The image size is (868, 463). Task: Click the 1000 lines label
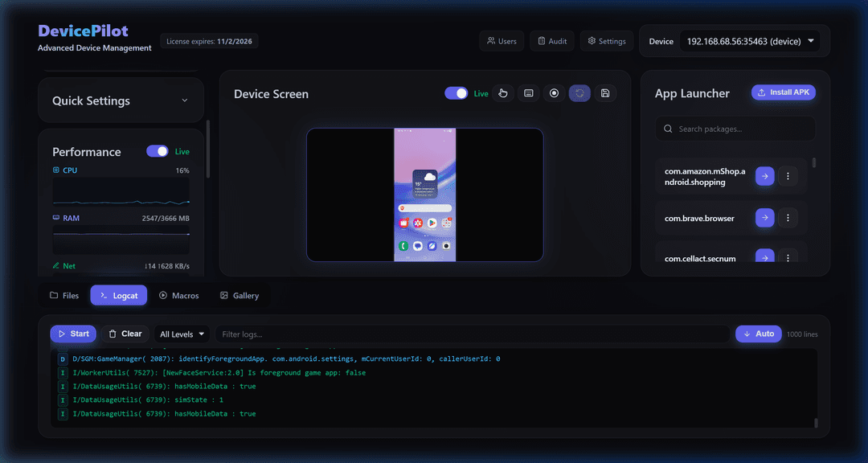[x=801, y=334]
